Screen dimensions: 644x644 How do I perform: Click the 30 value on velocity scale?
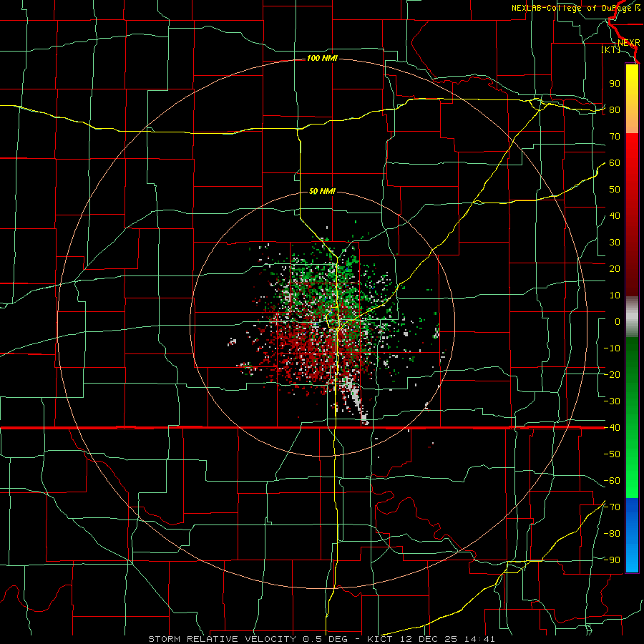tap(615, 243)
